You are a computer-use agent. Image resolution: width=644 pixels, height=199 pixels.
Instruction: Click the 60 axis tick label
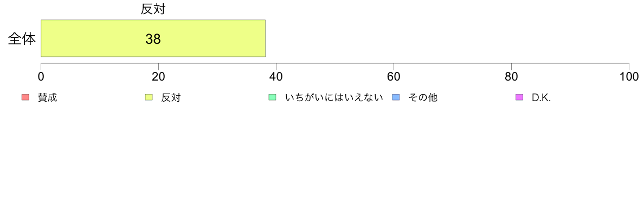394,77
